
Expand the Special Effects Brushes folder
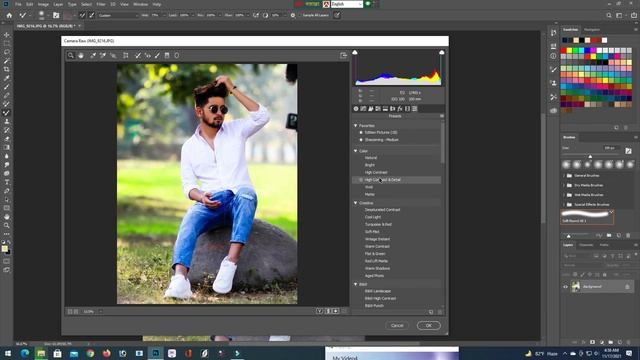tap(564, 204)
